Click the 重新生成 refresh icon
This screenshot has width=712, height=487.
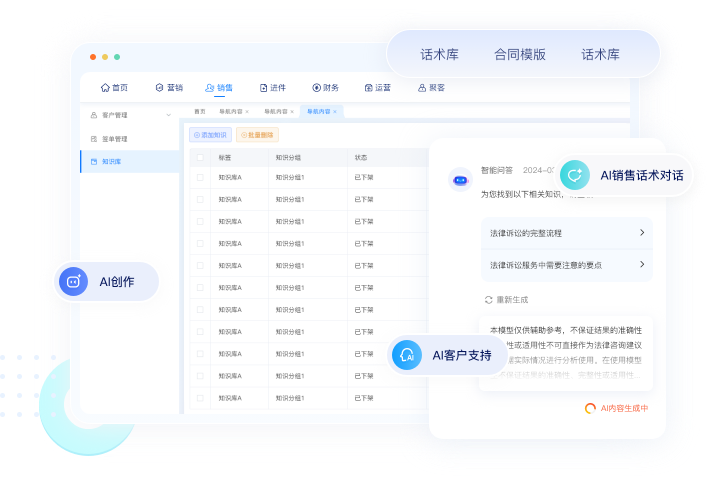point(488,299)
